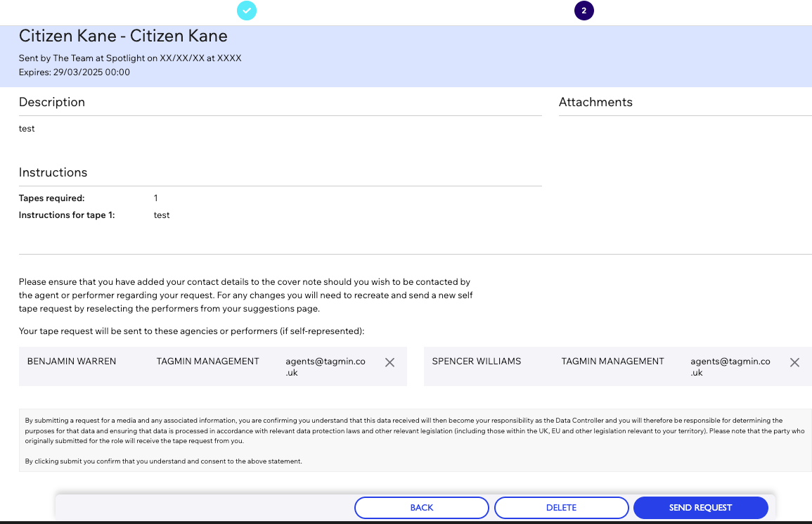Click the agent email in Spencer Williams's row
Screen dimensions: 812x524
pos(730,367)
